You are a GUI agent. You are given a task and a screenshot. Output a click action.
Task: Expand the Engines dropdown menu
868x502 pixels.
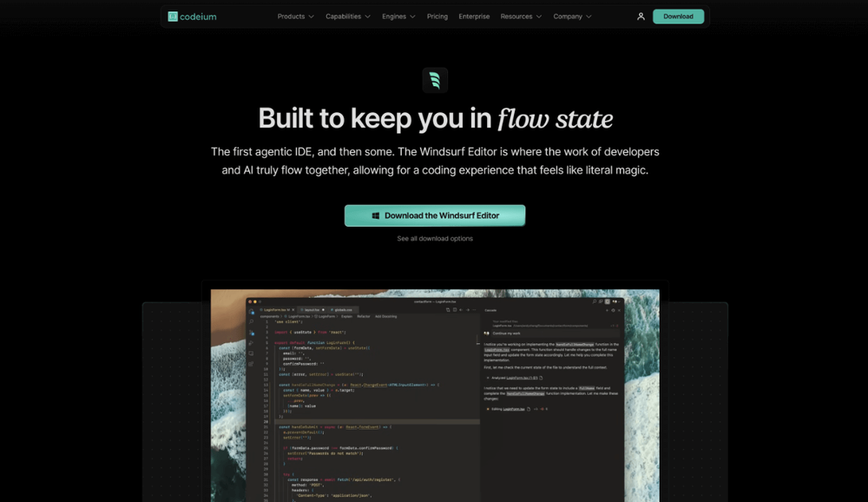click(x=398, y=17)
